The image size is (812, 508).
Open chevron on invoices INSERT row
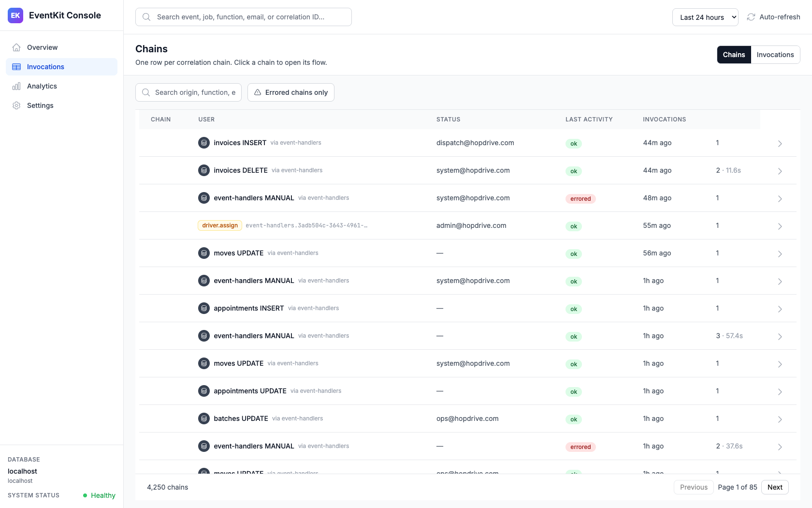[780, 144]
